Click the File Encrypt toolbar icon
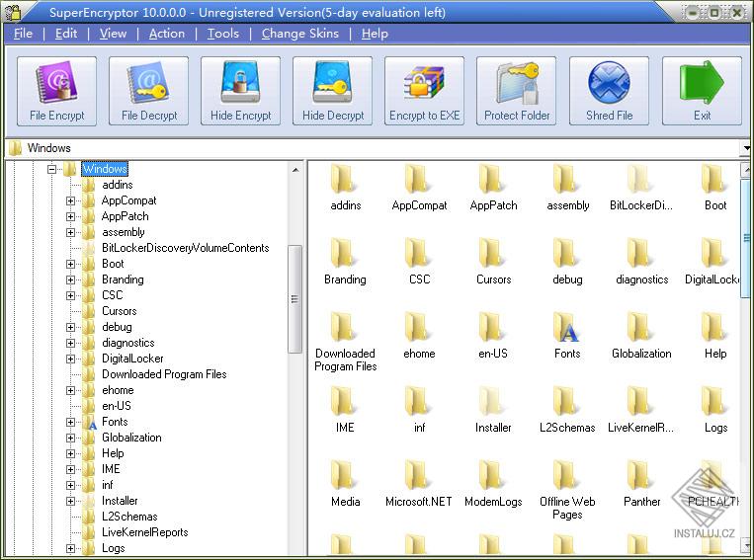The width and height of the screenshot is (754, 560). (57, 90)
